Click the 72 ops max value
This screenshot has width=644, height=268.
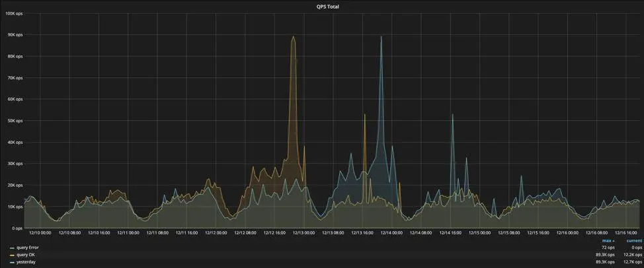click(x=609, y=248)
